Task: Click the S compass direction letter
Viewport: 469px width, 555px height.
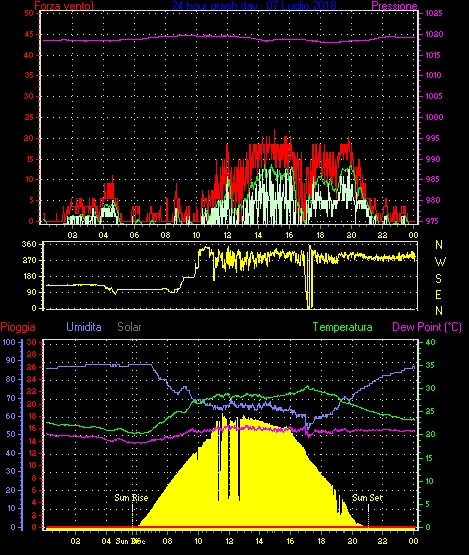Action: coord(439,279)
